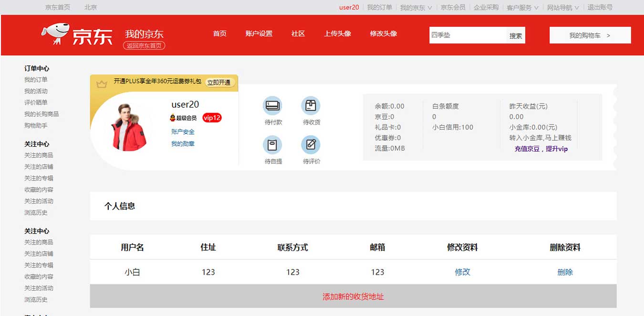This screenshot has height=316, width=644.
Task: Click 删除 link in 小白 row
Action: [x=565, y=272]
